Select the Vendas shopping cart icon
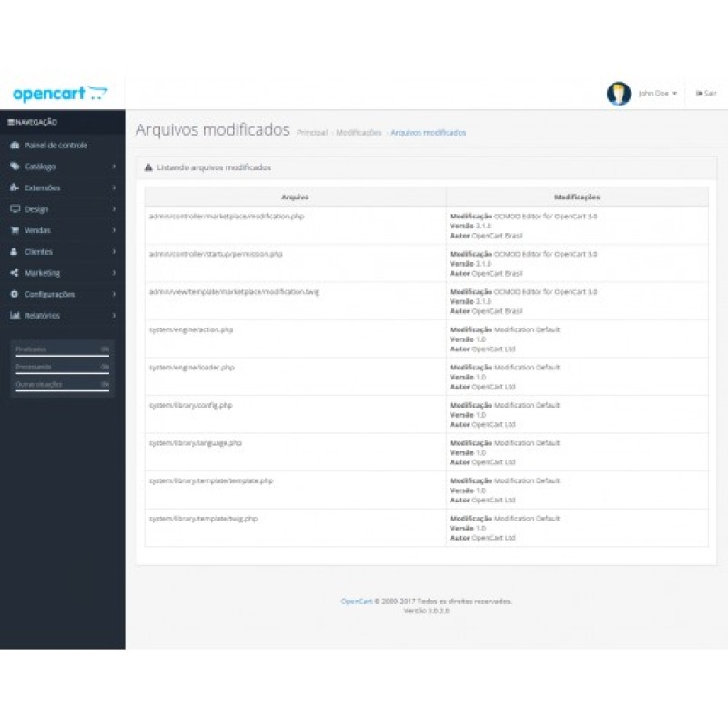 click(15, 230)
